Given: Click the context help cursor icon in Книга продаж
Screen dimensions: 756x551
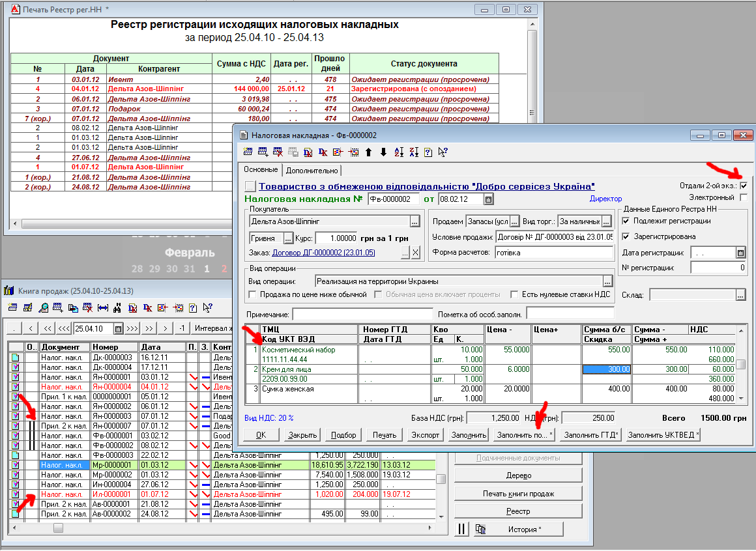Looking at the screenshot, I should [x=208, y=308].
